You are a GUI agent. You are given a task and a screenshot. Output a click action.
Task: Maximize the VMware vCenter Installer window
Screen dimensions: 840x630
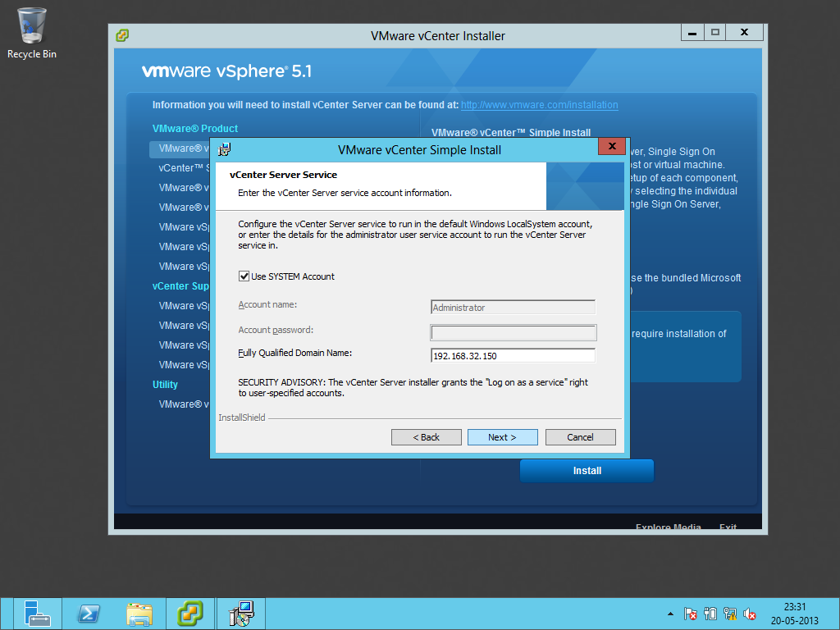click(x=714, y=32)
